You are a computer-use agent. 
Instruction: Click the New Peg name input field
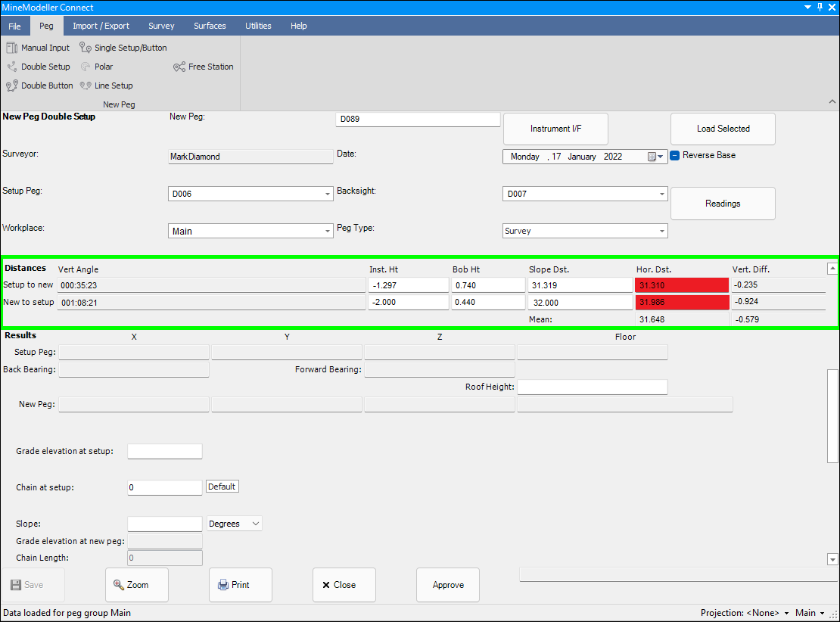[x=418, y=120]
